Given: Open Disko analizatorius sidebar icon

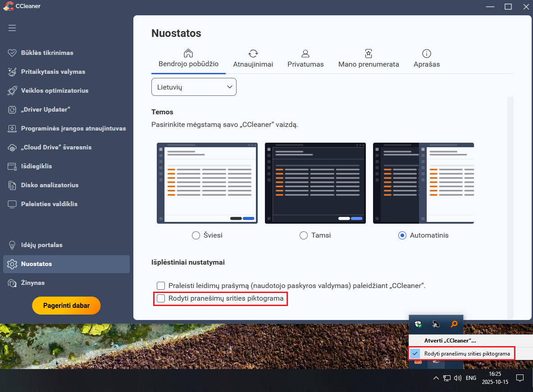Looking at the screenshot, I should (x=12, y=185).
